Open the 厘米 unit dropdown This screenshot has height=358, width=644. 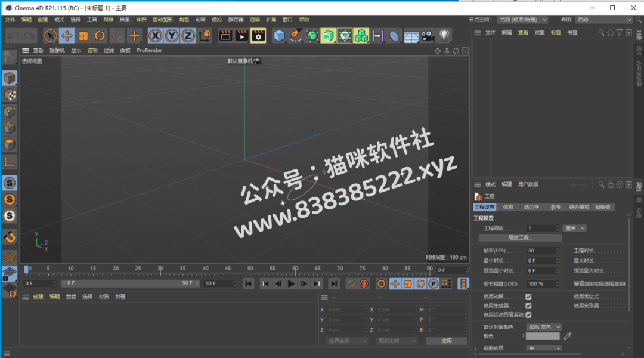575,228
